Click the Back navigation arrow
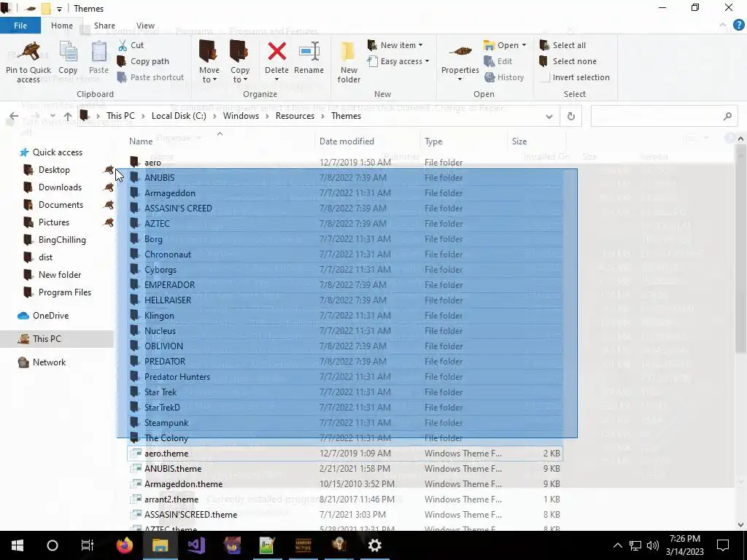This screenshot has height=560, width=747. pyautogui.click(x=14, y=116)
